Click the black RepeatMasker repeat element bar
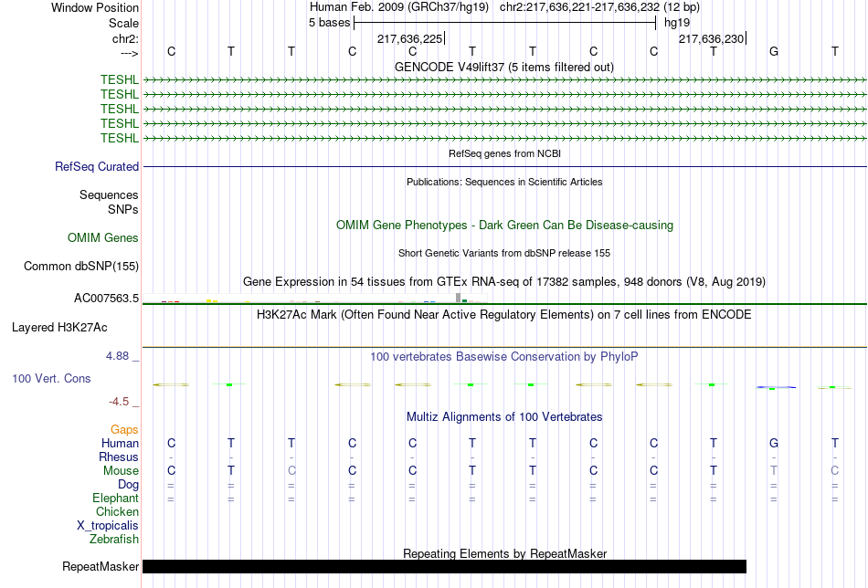Viewport: 868px width, 588px height. pyautogui.click(x=445, y=566)
